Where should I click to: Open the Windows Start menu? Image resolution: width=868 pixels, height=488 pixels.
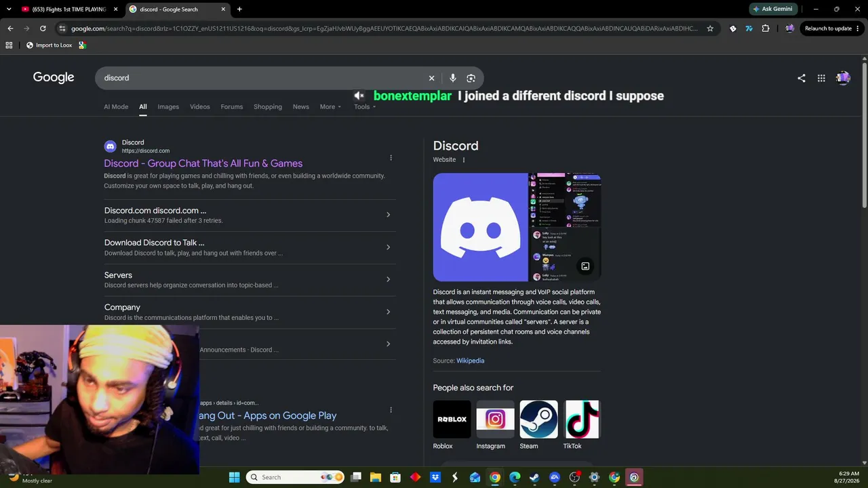tap(234, 477)
